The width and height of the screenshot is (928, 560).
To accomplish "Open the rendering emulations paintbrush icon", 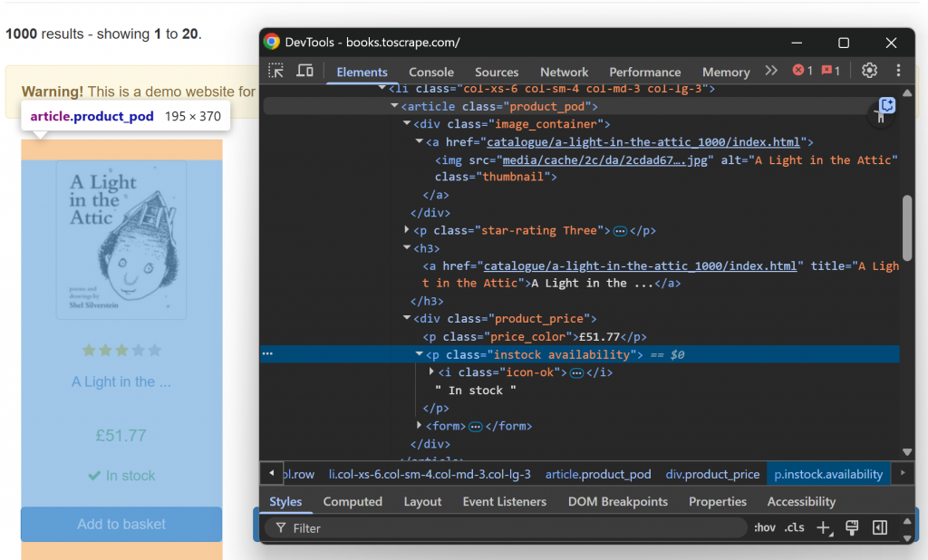I will click(x=852, y=527).
